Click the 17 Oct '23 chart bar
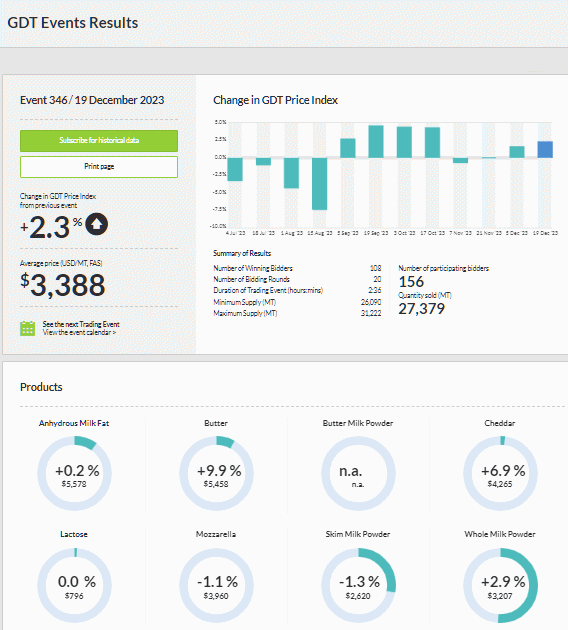The width and height of the screenshot is (568, 630). coord(432,142)
